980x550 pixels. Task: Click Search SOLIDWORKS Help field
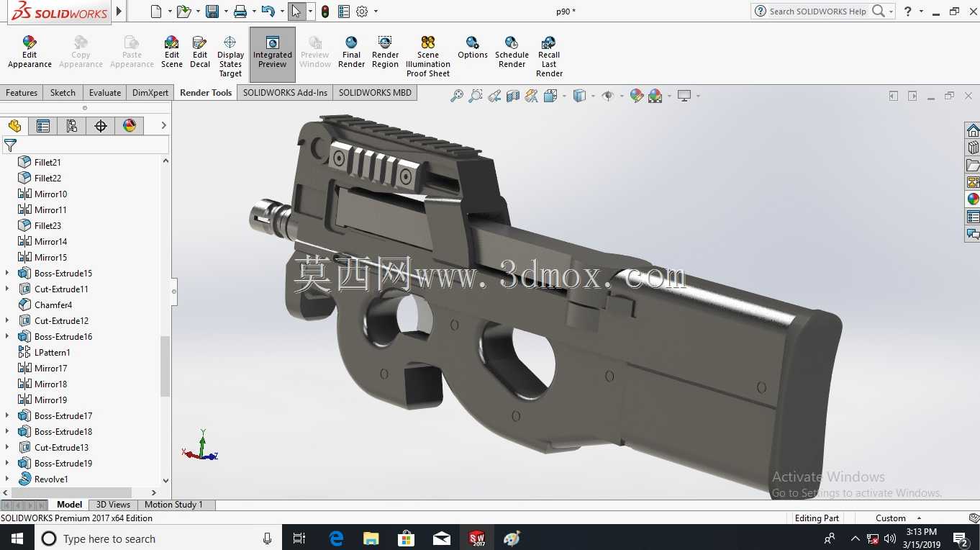click(817, 12)
